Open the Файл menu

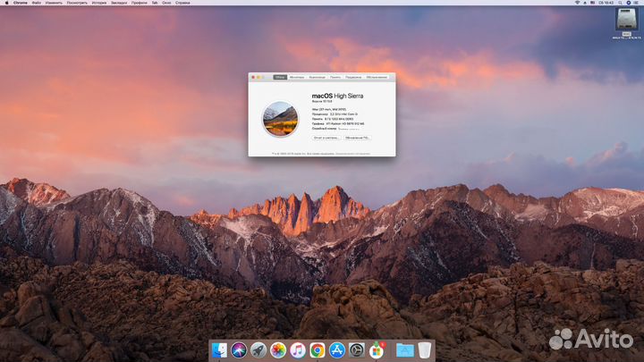pos(36,3)
